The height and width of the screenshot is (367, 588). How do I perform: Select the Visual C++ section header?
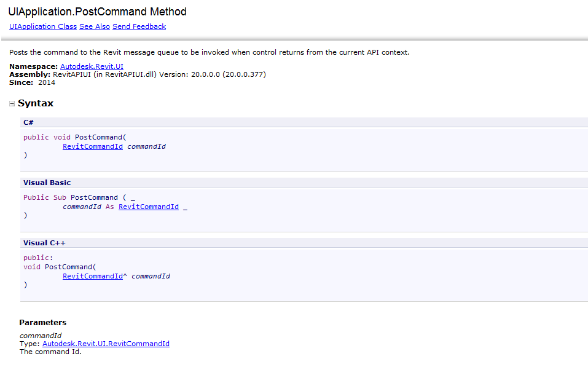coord(44,243)
